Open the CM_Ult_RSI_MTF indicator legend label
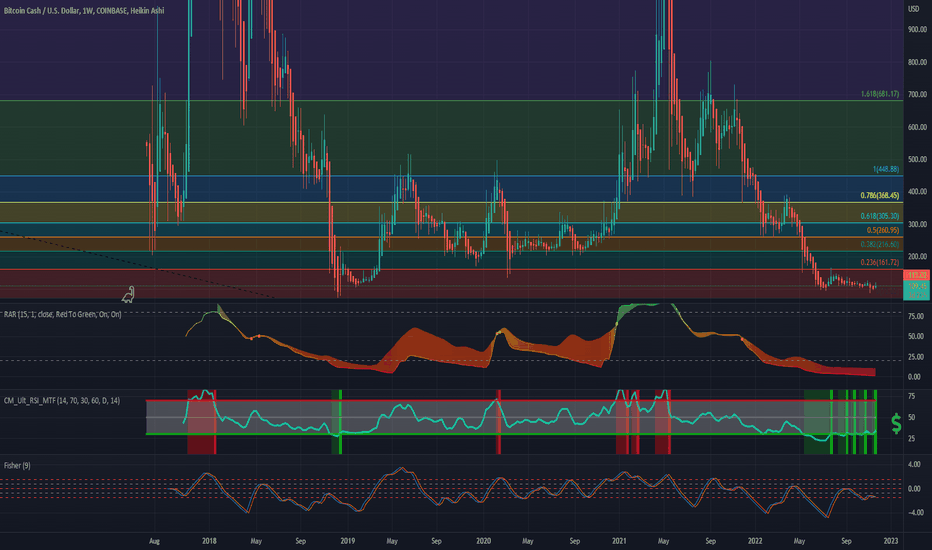The width and height of the screenshot is (932, 550). 62,401
